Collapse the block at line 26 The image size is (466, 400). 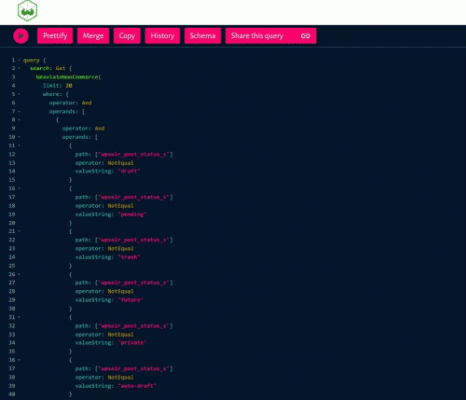[19, 274]
